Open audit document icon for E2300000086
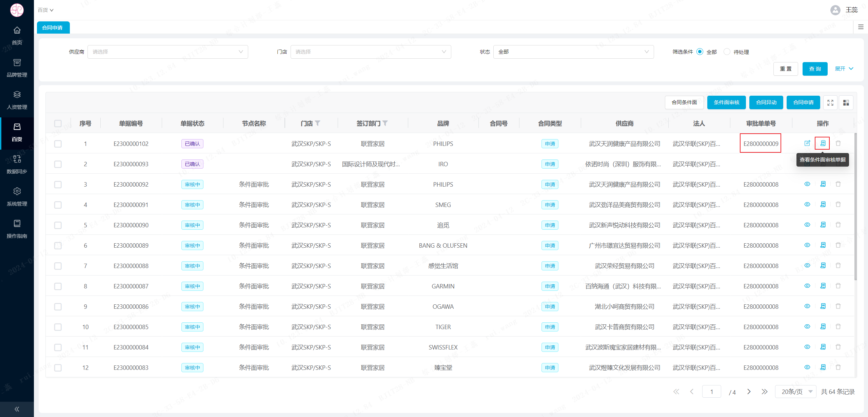This screenshot has width=868, height=417. coord(823,306)
